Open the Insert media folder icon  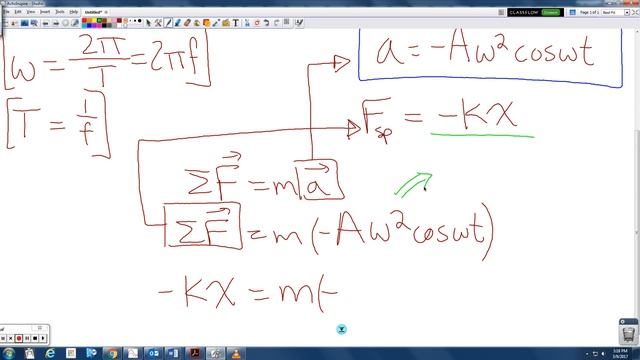pos(226,23)
